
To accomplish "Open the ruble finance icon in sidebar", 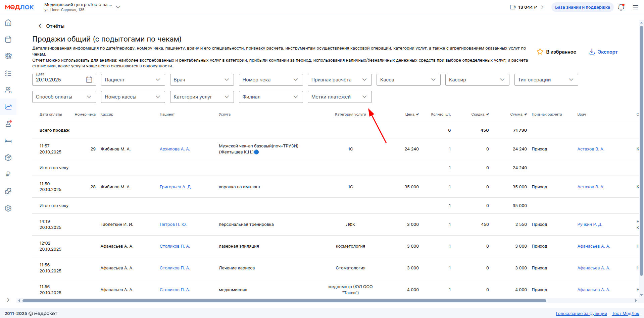I will coord(8,174).
